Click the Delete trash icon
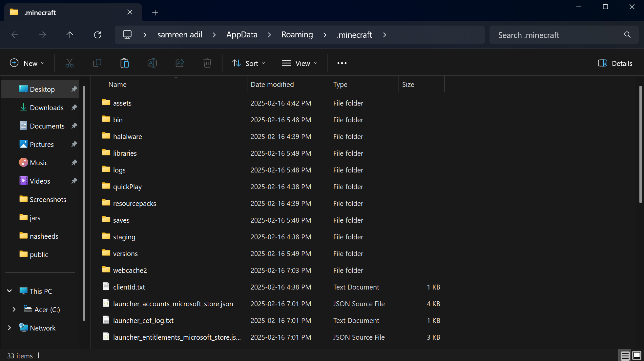Screen dimensions: 644x361 207,63
